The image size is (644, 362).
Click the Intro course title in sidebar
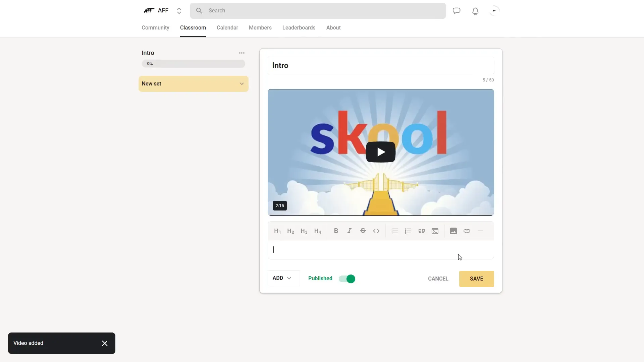coord(148,53)
